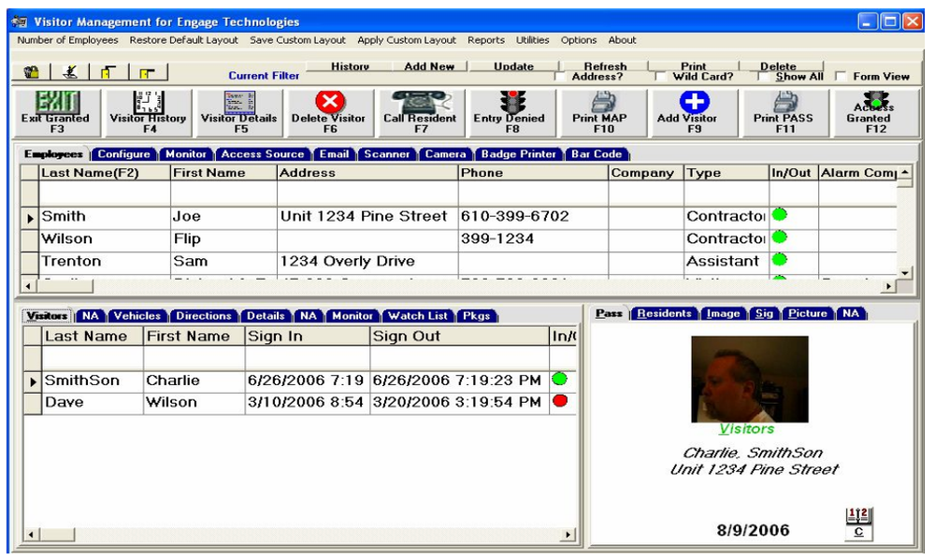The height and width of the screenshot is (560, 935).
Task: Toggle the Address? checkbox
Action: 559,77
